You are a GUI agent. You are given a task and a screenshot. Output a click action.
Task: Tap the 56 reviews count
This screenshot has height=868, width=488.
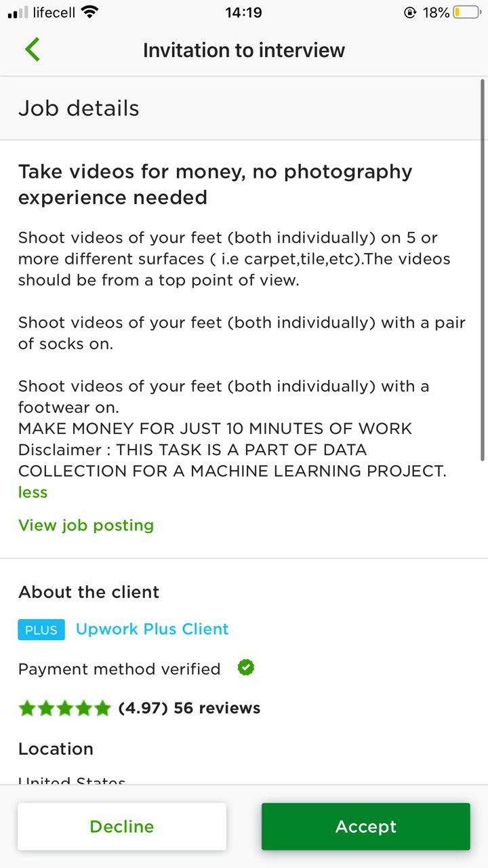pos(217,709)
